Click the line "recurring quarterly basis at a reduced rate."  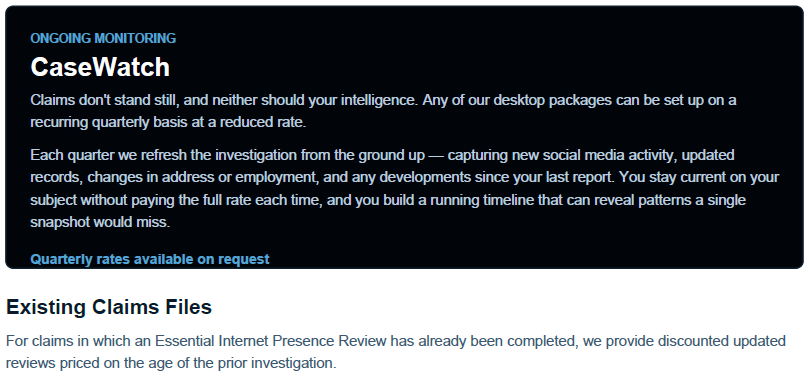pos(168,123)
